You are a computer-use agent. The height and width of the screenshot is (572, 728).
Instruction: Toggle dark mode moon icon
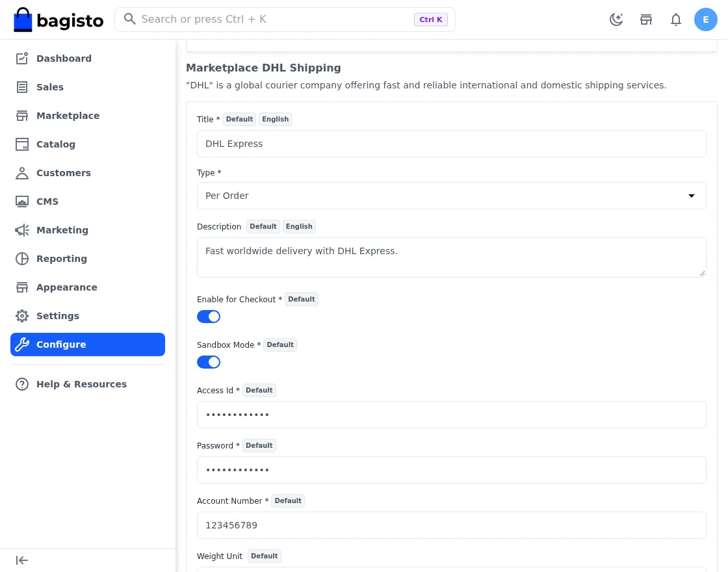pos(616,19)
